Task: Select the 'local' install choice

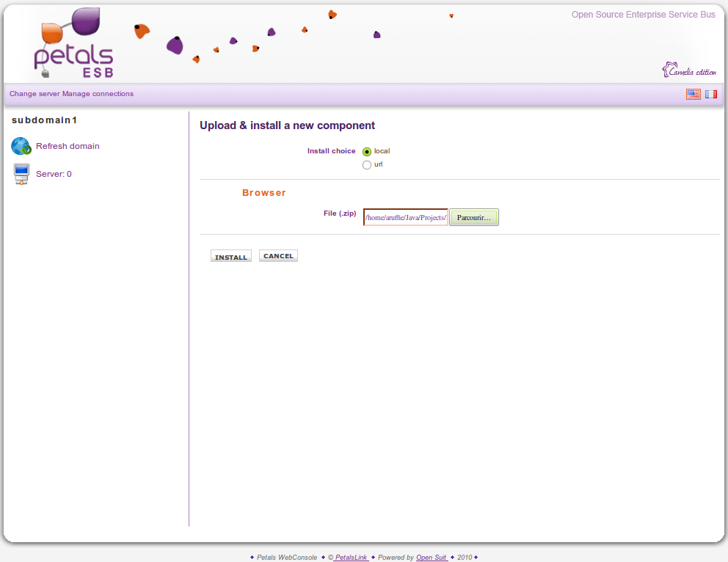Action: coord(367,152)
